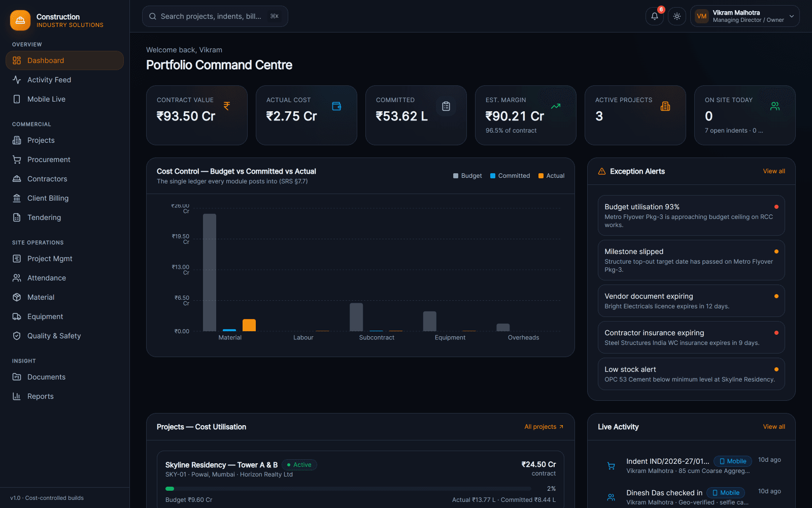812x508 pixels.
Task: Click the cart icon beside the Indent activity
Action: pos(611,466)
